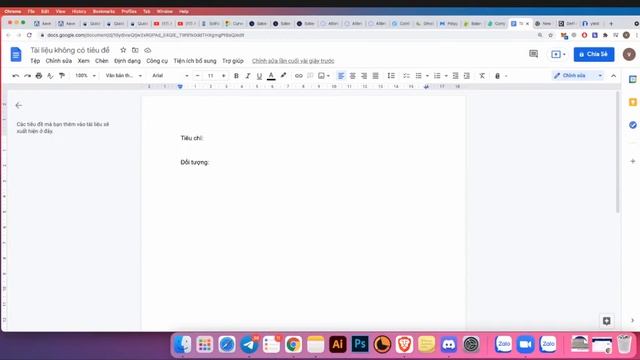Print the document using printer icon
Image resolution: width=640 pixels, height=360 pixels.
point(39,76)
